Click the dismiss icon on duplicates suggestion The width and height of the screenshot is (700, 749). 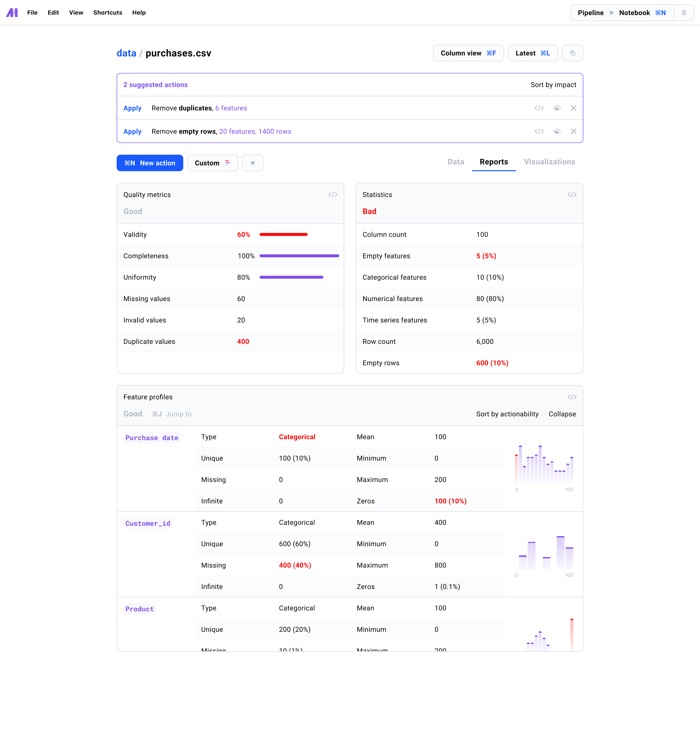click(574, 108)
